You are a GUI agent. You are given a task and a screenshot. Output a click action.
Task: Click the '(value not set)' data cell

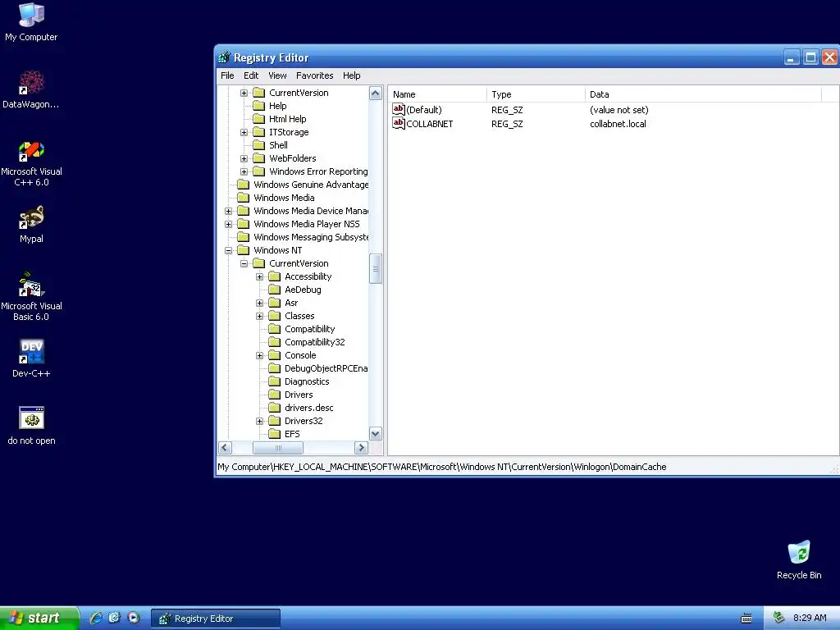[x=619, y=110]
